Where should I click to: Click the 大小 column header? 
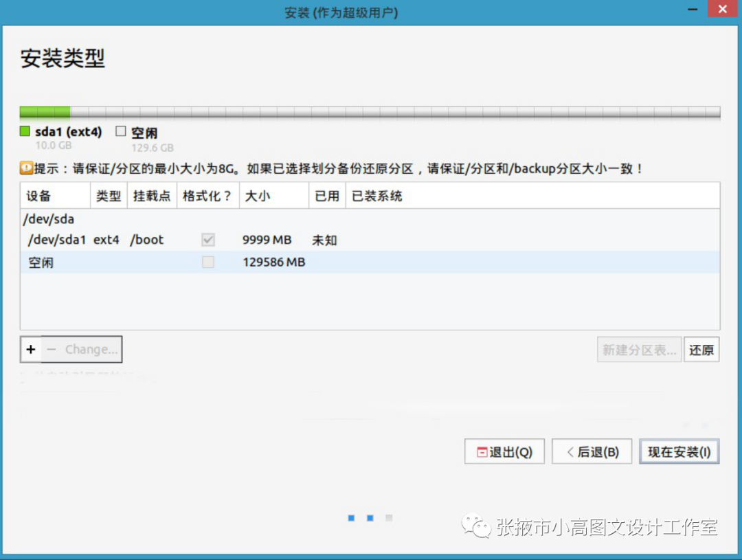tap(257, 196)
